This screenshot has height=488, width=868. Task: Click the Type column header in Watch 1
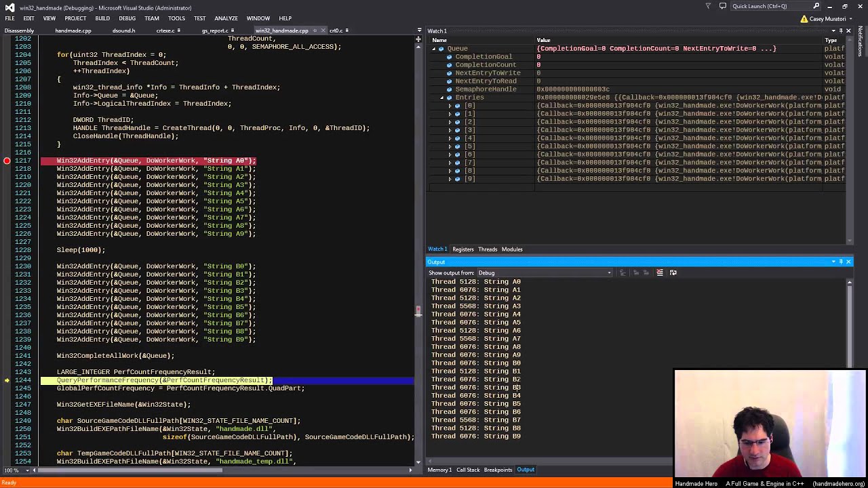(x=834, y=40)
